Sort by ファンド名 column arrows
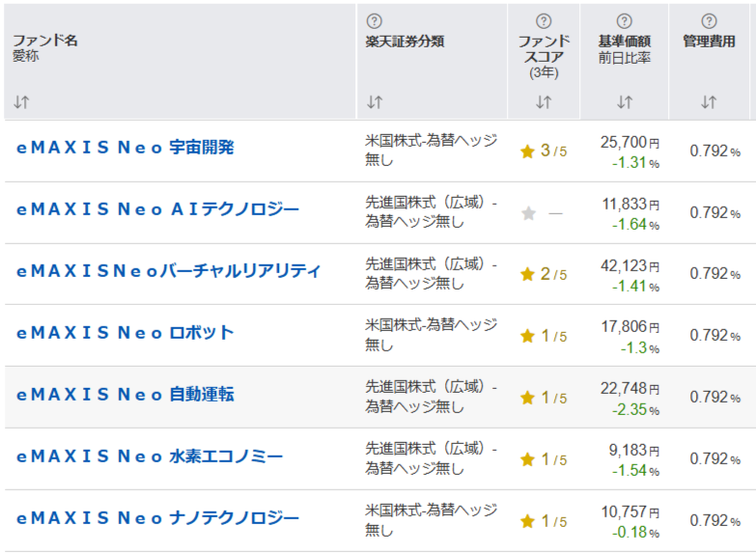This screenshot has width=756, height=554. pyautogui.click(x=21, y=101)
